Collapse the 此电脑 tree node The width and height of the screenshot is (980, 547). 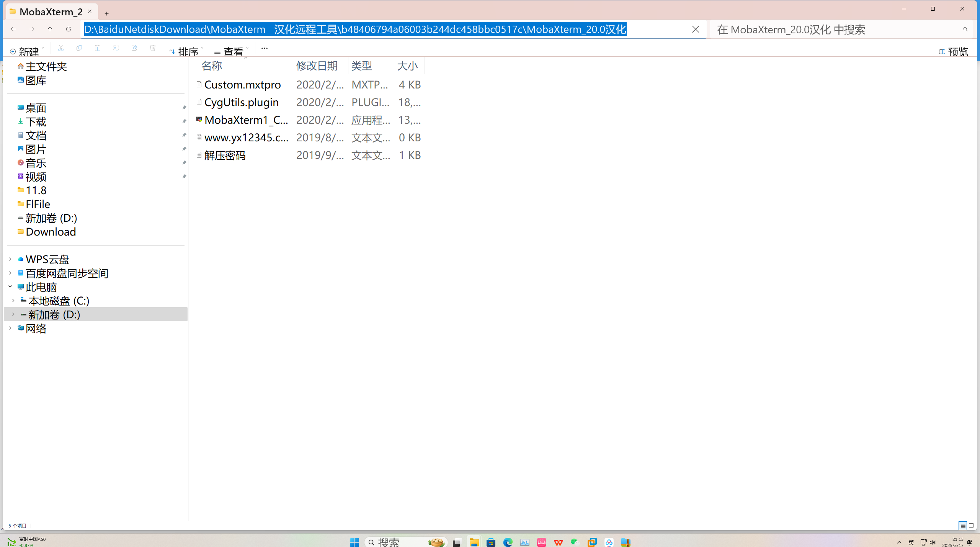coord(10,287)
